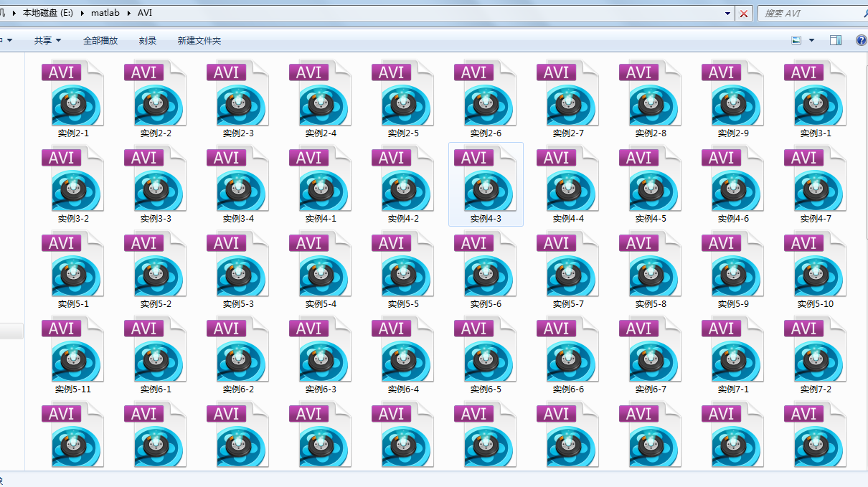
Task: Toggle the preview pane button
Action: (836, 41)
